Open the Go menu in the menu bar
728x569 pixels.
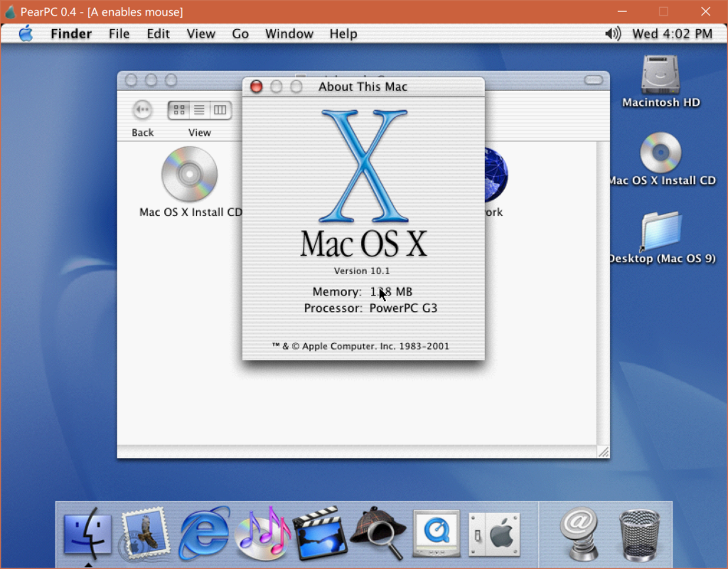click(240, 33)
